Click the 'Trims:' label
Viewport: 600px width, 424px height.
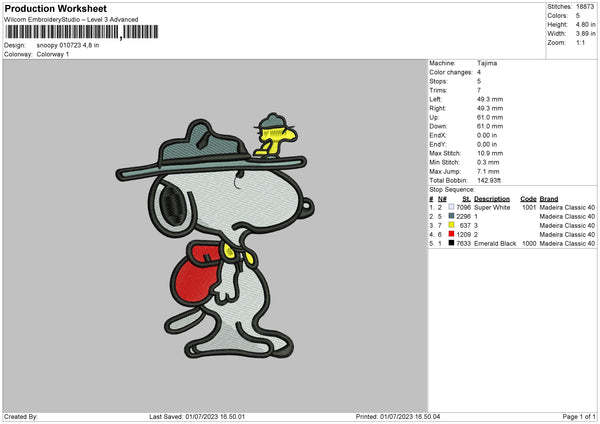click(438, 90)
